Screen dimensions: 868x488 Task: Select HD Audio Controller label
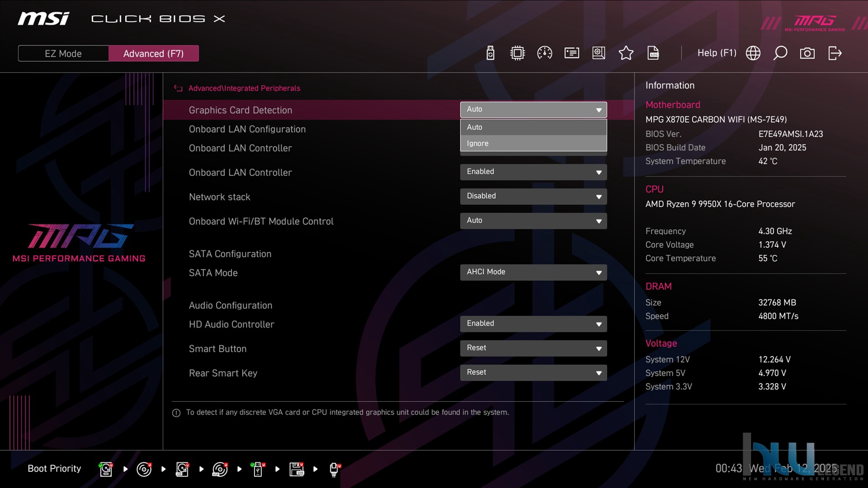point(231,324)
